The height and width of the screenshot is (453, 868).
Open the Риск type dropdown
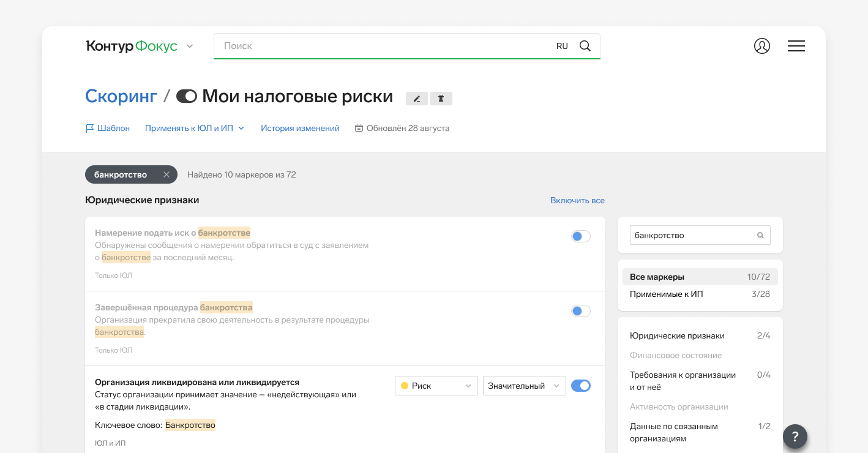pyautogui.click(x=436, y=386)
